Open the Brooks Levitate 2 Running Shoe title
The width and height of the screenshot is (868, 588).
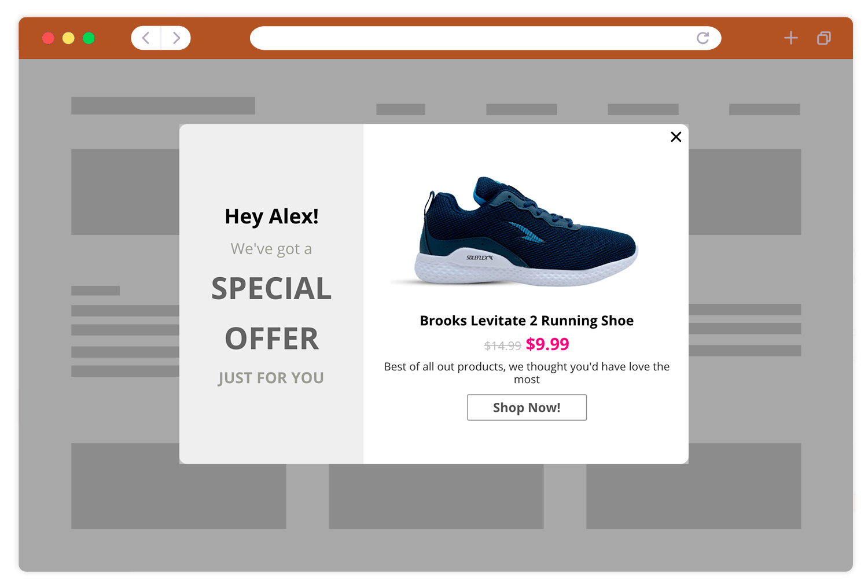pos(527,321)
